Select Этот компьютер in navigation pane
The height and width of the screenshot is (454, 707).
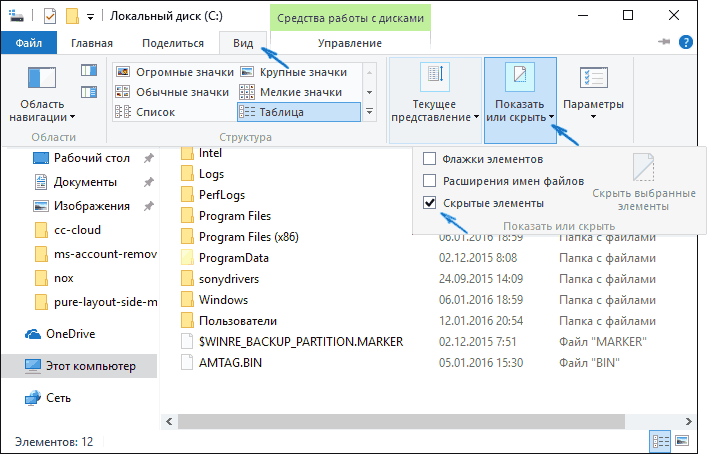click(80, 366)
